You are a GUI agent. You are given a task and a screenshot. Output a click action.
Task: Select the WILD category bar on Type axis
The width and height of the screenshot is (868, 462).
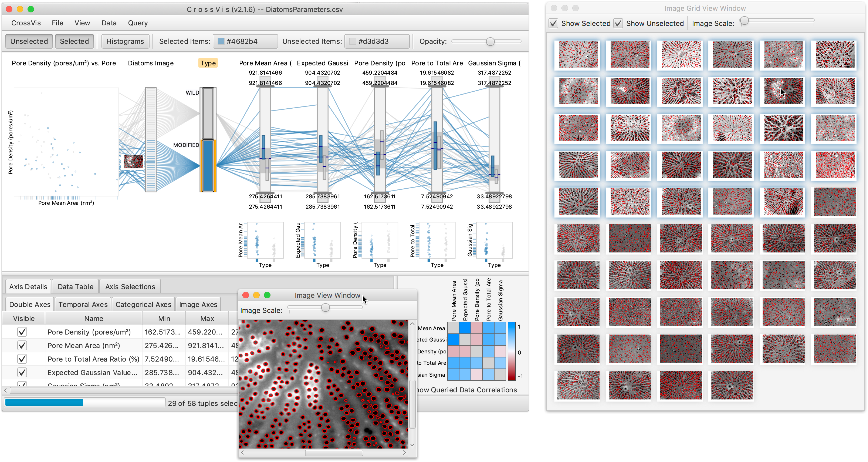[x=208, y=113]
